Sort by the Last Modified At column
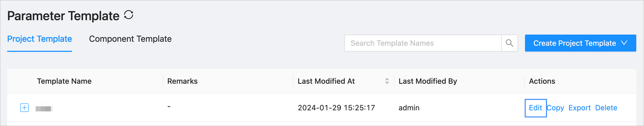The image size is (644, 126). tap(326, 81)
